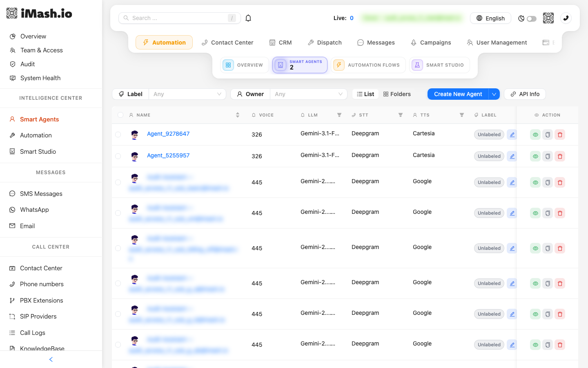Select the Overview sub-tab card
The width and height of the screenshot is (588, 368).
(245, 65)
